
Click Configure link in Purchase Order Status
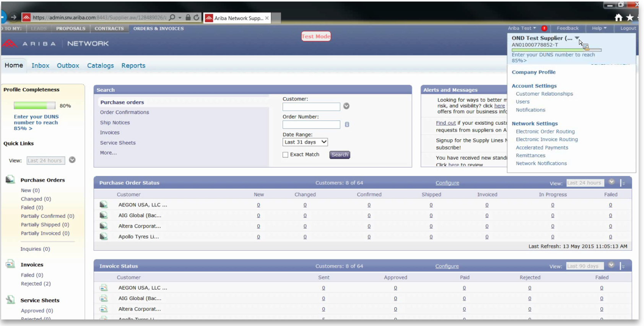[x=447, y=183]
